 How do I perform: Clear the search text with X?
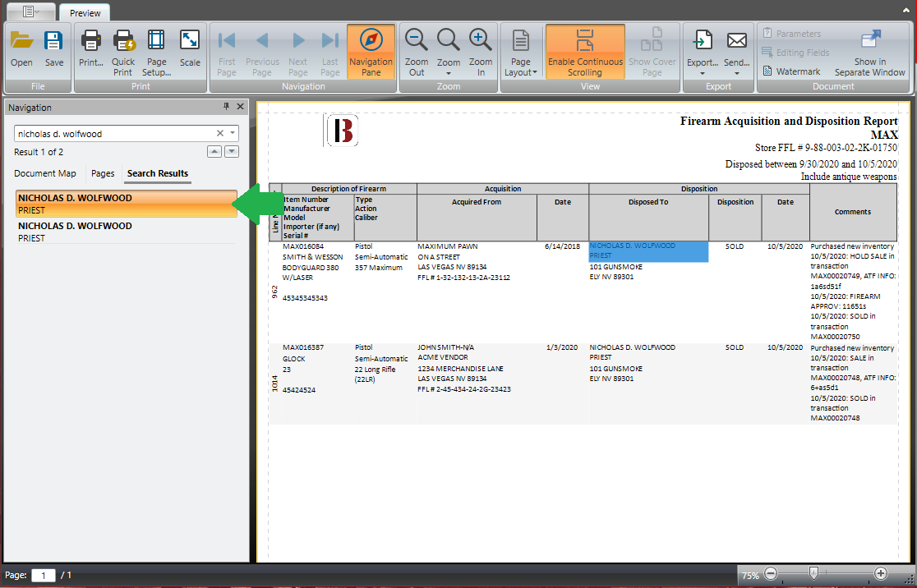pyautogui.click(x=220, y=133)
